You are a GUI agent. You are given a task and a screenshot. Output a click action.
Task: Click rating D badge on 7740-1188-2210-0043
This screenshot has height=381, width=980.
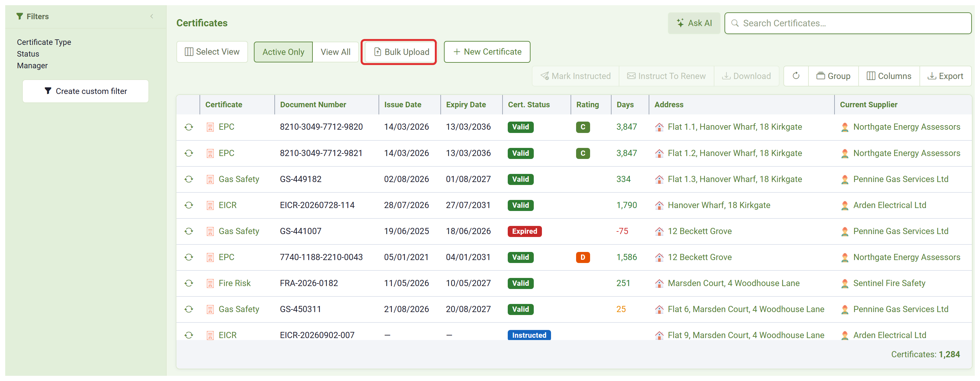click(x=583, y=257)
